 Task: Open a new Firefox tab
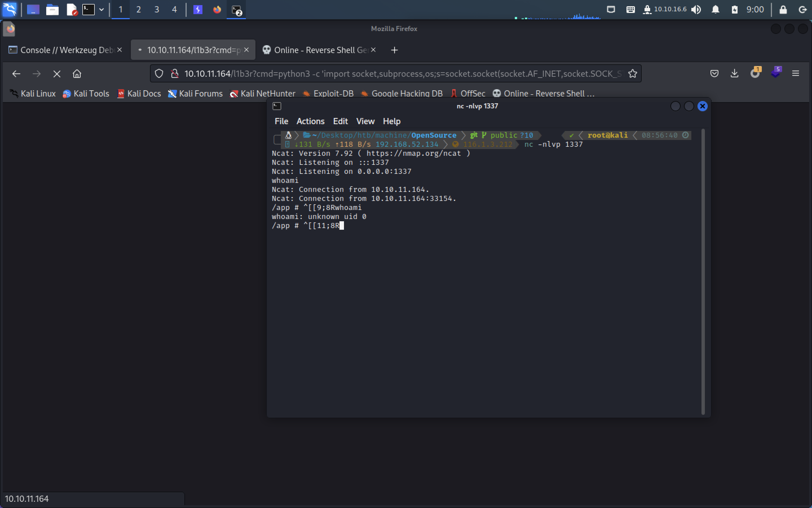[x=395, y=50]
